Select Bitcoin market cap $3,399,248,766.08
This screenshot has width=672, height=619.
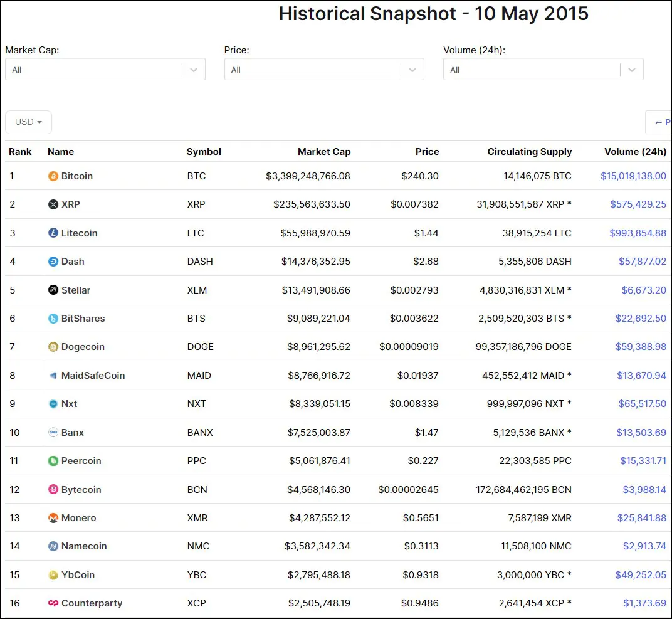(x=308, y=176)
